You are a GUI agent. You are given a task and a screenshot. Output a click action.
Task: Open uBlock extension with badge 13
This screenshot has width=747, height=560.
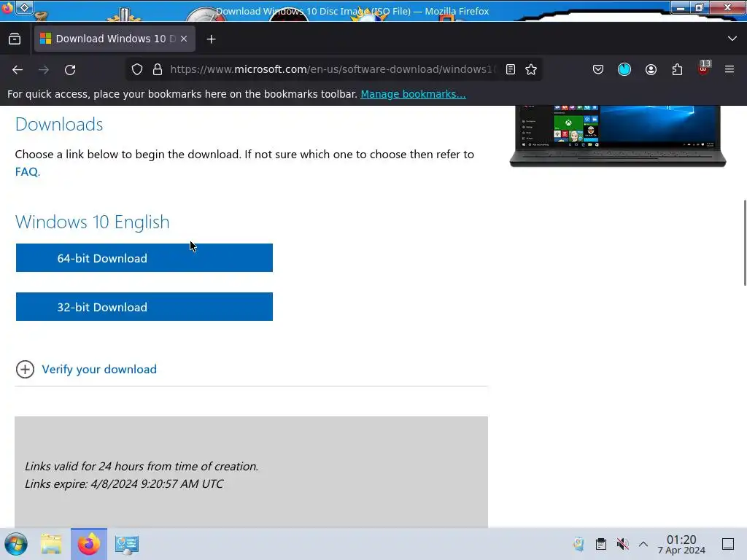(704, 68)
